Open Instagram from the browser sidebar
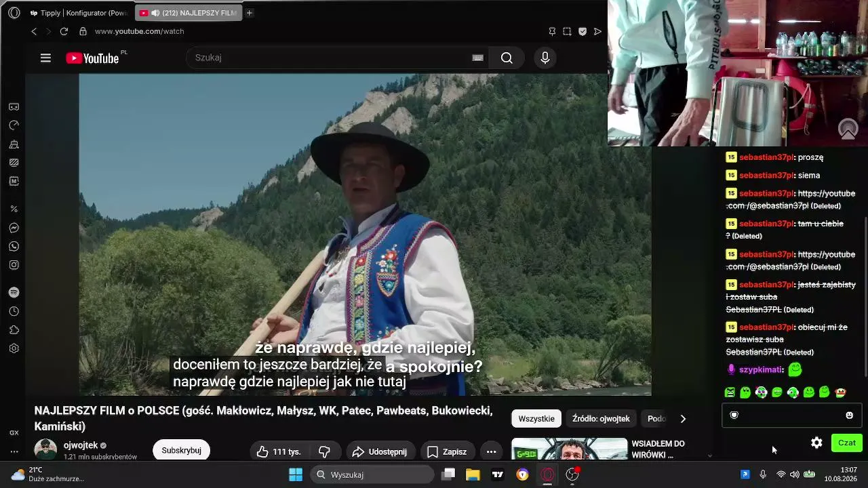Image resolution: width=868 pixels, height=488 pixels. (x=14, y=265)
